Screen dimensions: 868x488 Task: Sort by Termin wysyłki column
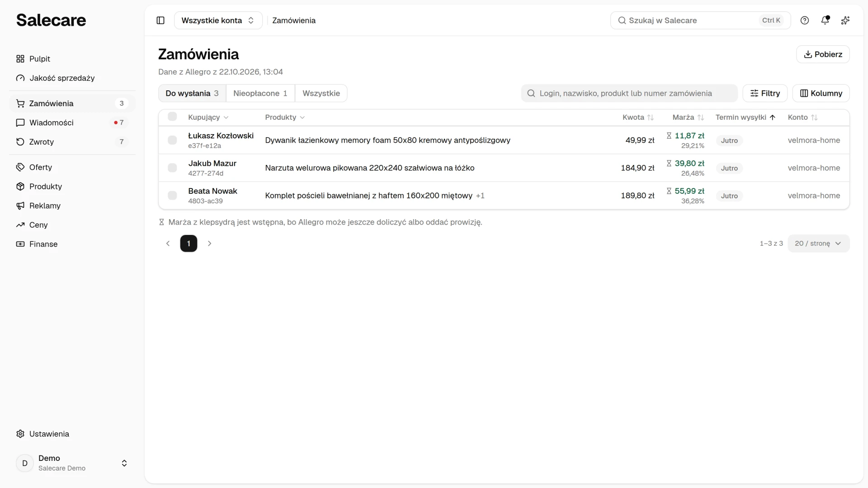coord(745,117)
